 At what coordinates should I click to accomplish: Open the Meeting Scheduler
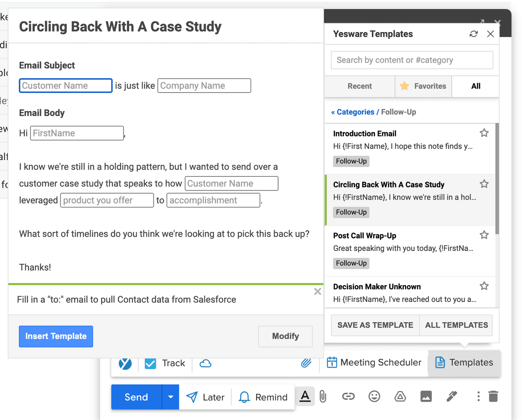(x=374, y=362)
